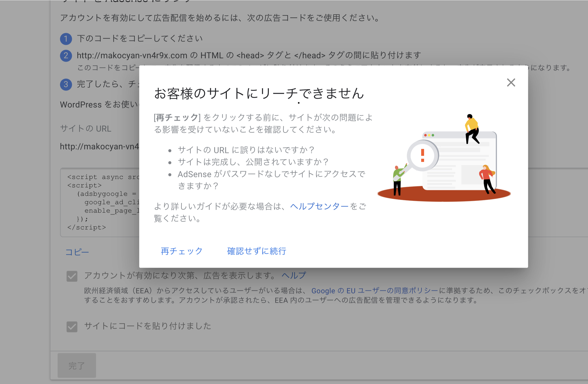
Task: Open the ヘルプ link next to the ad display checkbox
Action: (x=293, y=275)
